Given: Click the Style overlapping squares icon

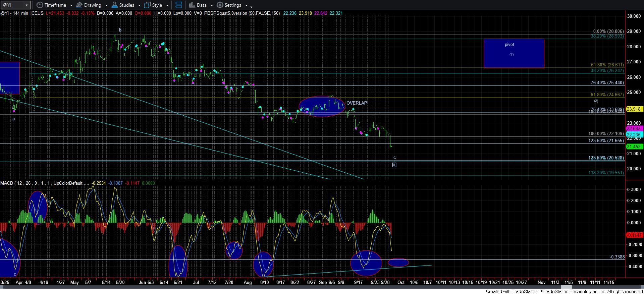Looking at the screenshot, I should 147,5.
